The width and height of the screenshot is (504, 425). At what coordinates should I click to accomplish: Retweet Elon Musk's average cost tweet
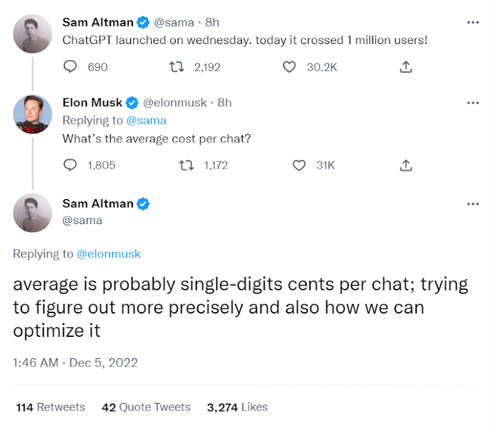tap(186, 165)
